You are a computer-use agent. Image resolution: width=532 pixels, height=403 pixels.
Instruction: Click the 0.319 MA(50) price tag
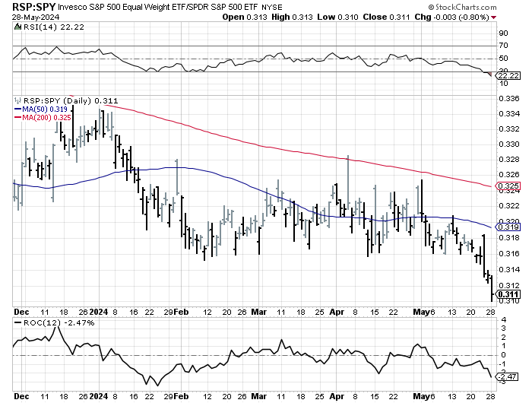(508, 227)
